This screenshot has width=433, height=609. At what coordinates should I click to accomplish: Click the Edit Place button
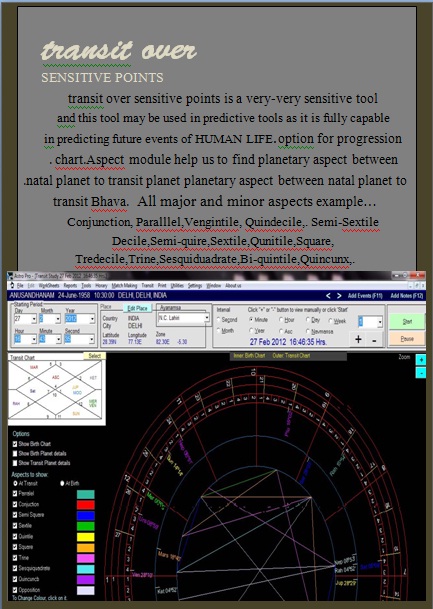[x=137, y=308]
